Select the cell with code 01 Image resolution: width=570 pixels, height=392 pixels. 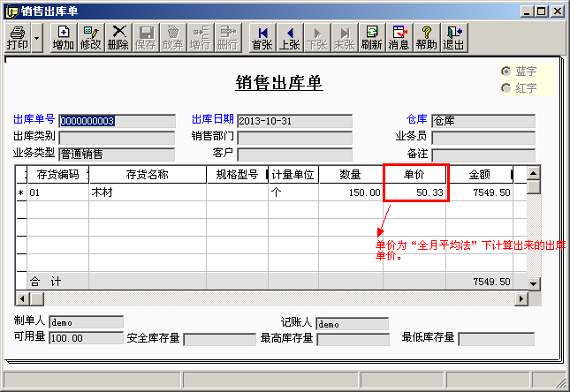[57, 192]
